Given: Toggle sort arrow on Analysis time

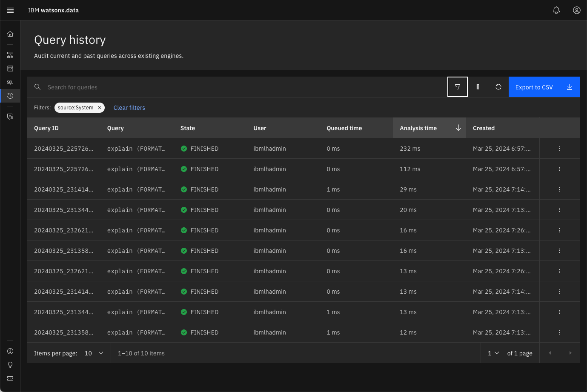Looking at the screenshot, I should (458, 128).
